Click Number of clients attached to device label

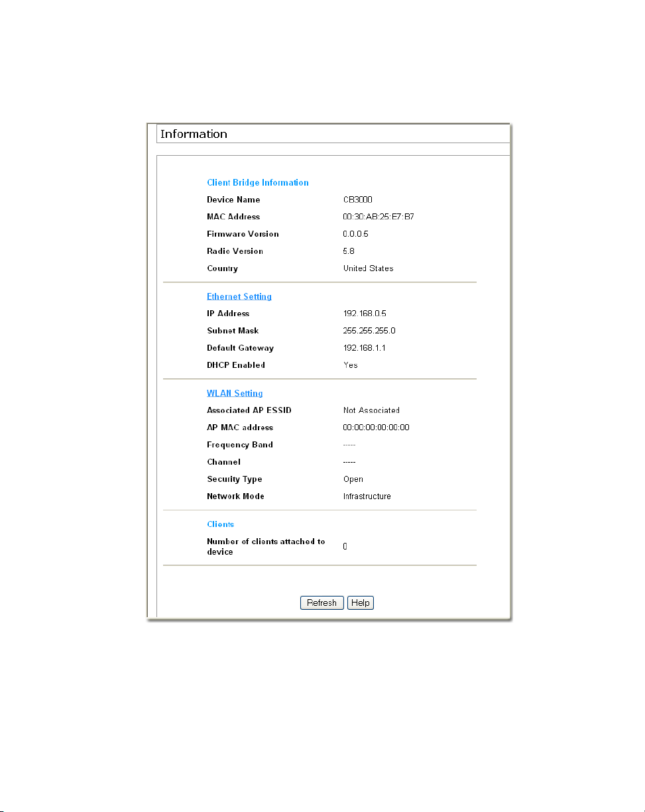tap(266, 547)
